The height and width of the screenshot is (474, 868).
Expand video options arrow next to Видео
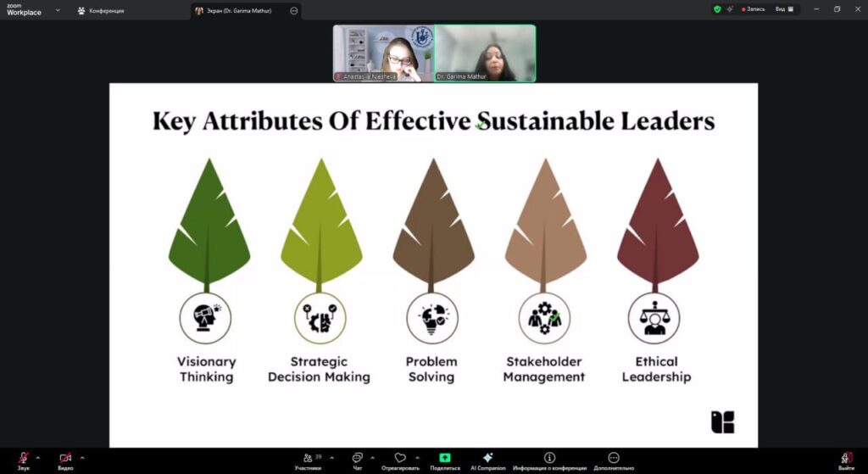[x=82, y=457]
